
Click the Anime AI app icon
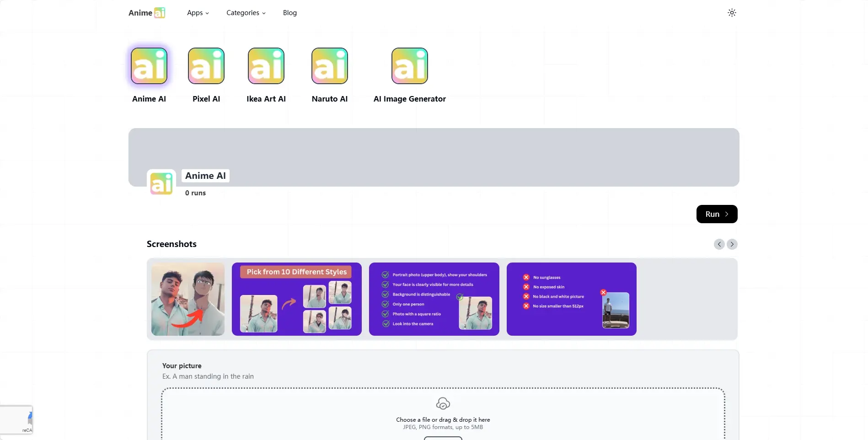click(149, 66)
